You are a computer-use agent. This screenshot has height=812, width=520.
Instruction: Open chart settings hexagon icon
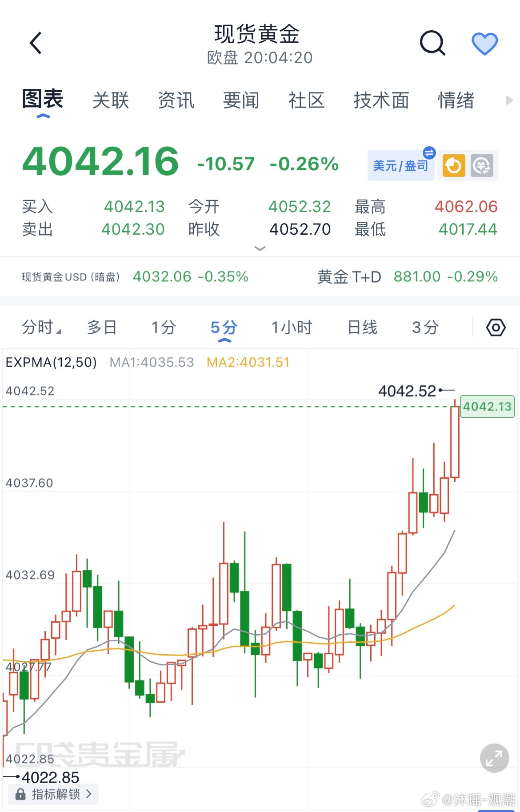click(496, 328)
